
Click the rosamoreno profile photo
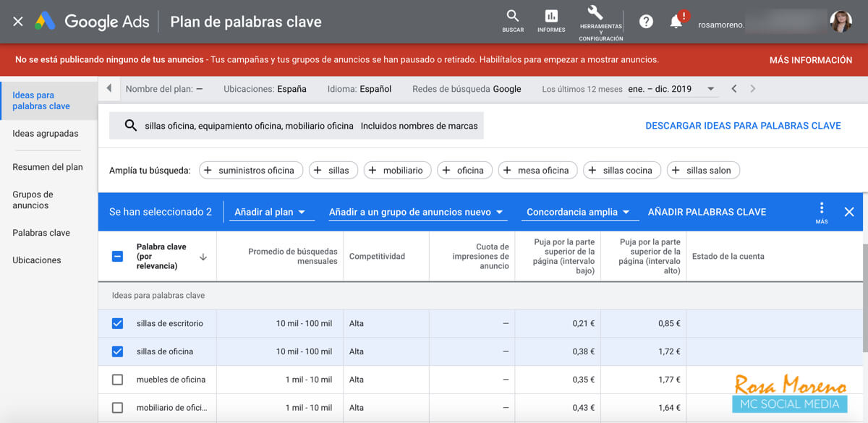pyautogui.click(x=841, y=20)
